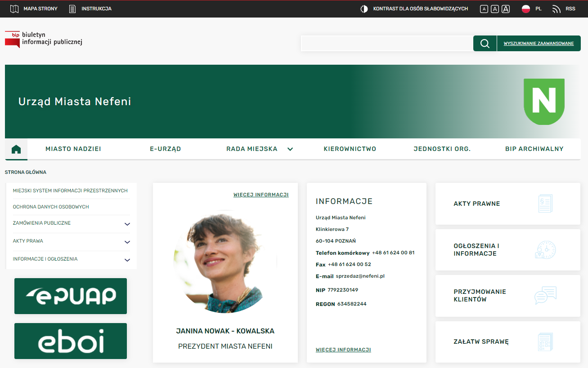Click the NIP value 7792230149
Viewport: 588px width, 368px height.
[343, 290]
